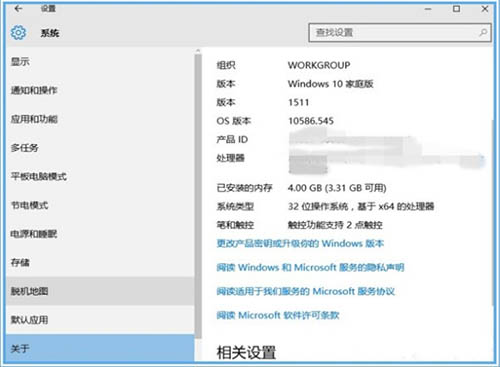Click the Settings gear icon
This screenshot has height=367, width=500.
tap(18, 33)
